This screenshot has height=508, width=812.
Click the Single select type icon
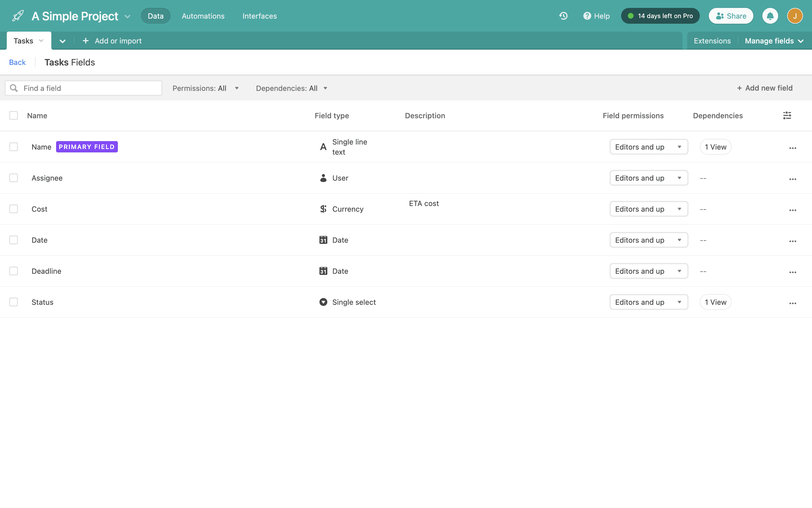[323, 302]
